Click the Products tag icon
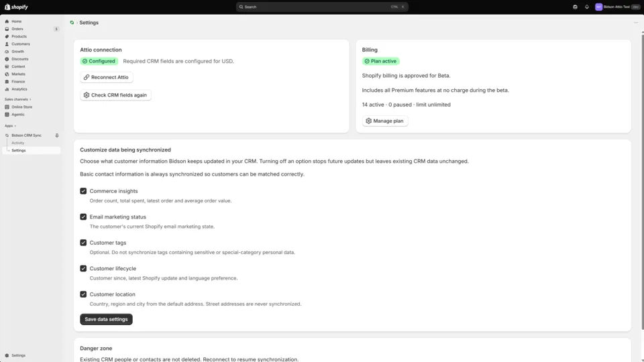The image size is (644, 362). pyautogui.click(x=7, y=36)
